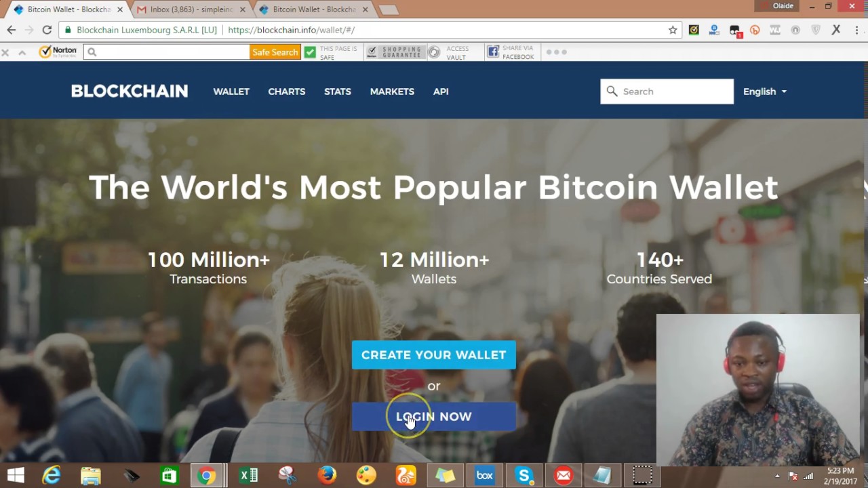Screen dimensions: 868x488
Task: Click Norton Shopping Guarantee badge
Action: click(x=396, y=52)
